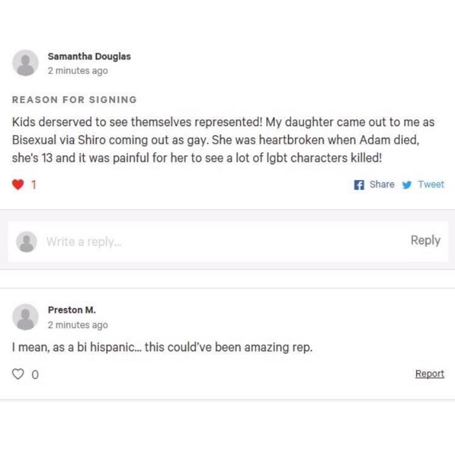Open Preston M.'s profile avatar
The image size is (455, 476).
pyautogui.click(x=25, y=317)
